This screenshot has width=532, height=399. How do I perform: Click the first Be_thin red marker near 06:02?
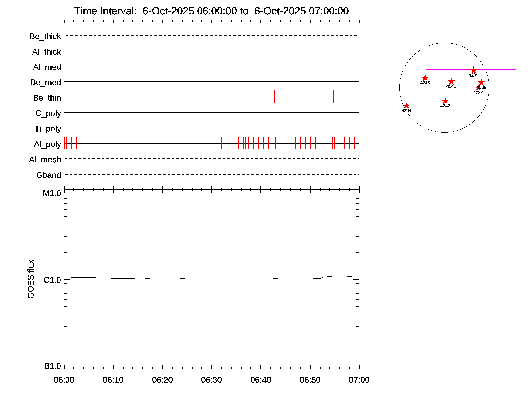[75, 97]
